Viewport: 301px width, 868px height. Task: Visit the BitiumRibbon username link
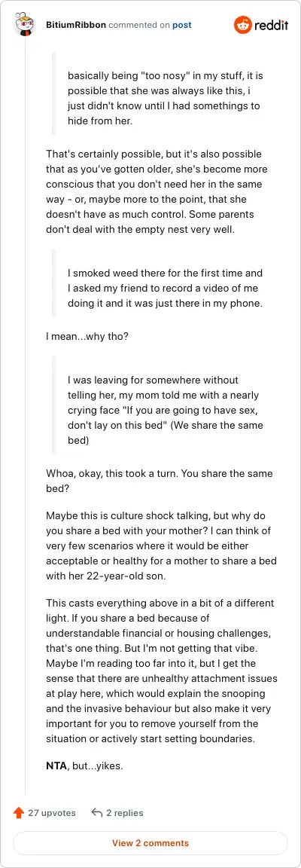(x=77, y=25)
